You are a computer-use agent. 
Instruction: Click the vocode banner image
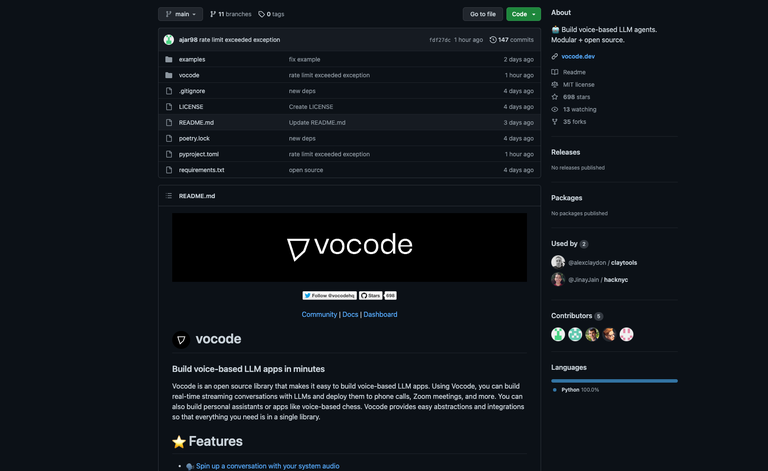[349, 247]
